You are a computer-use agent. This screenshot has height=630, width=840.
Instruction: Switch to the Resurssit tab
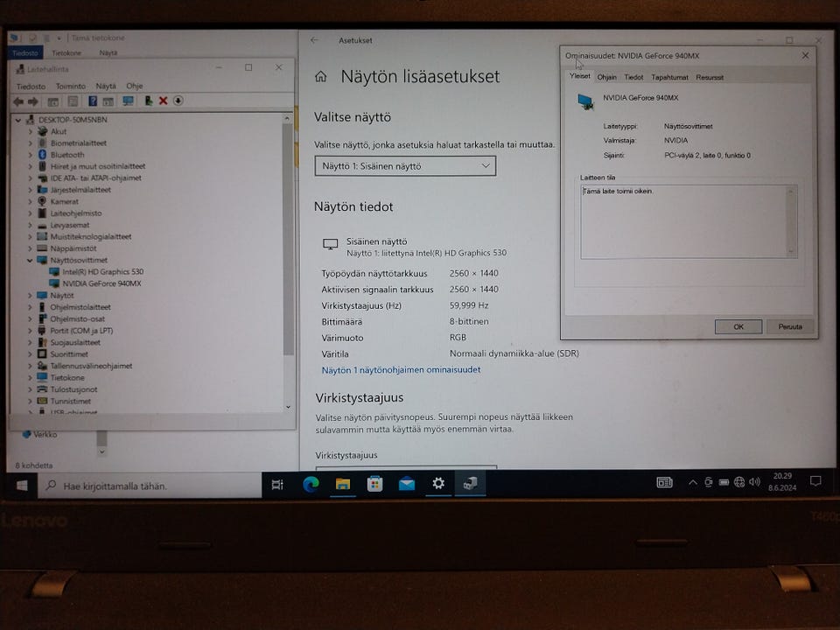point(710,77)
